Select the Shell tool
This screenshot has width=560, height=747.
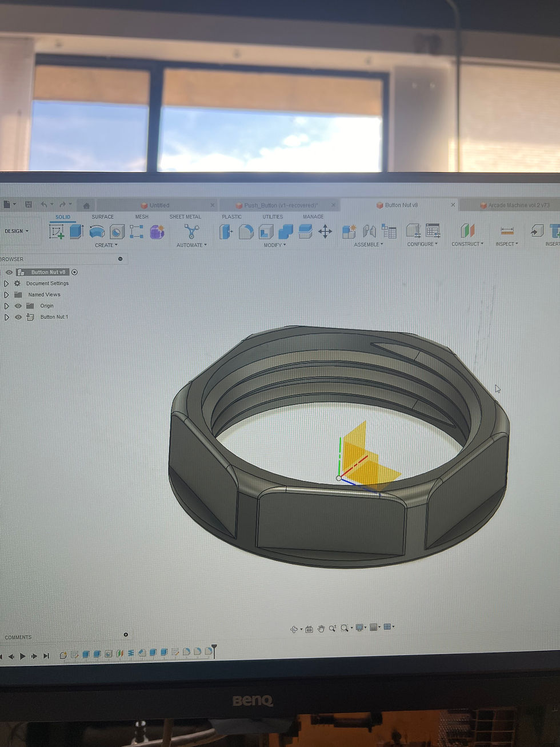point(266,231)
